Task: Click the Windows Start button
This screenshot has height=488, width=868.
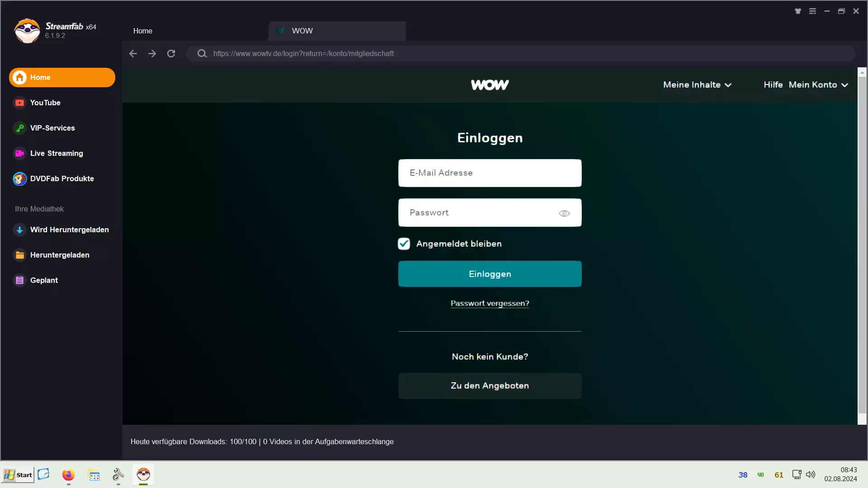Action: pyautogui.click(x=18, y=475)
